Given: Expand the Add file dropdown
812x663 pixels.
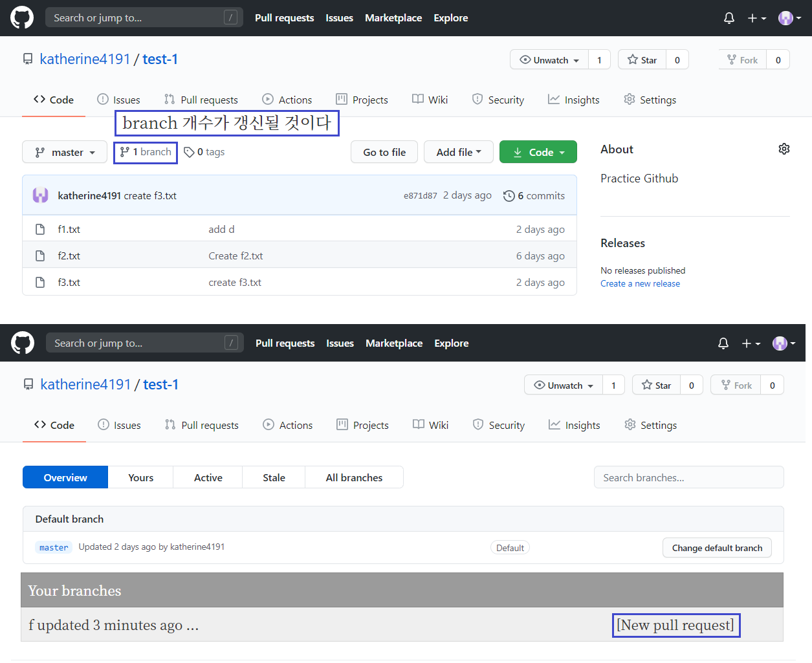Looking at the screenshot, I should click(459, 152).
